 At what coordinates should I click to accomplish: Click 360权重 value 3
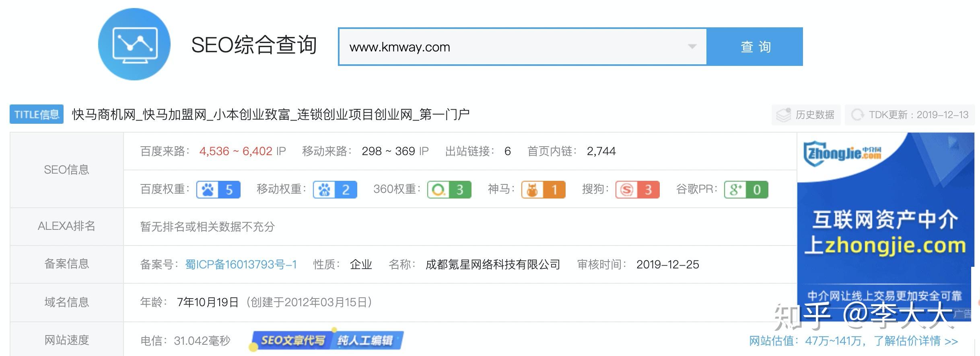coord(460,189)
